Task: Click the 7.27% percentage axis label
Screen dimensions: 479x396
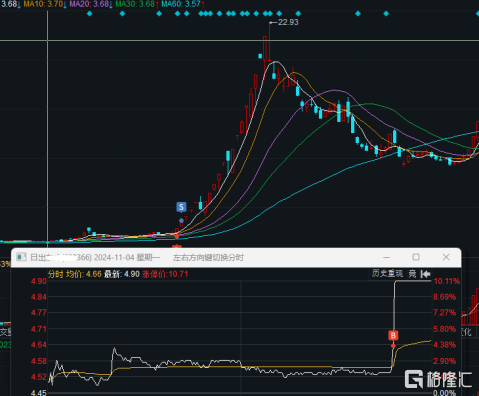Action: pyautogui.click(x=445, y=313)
